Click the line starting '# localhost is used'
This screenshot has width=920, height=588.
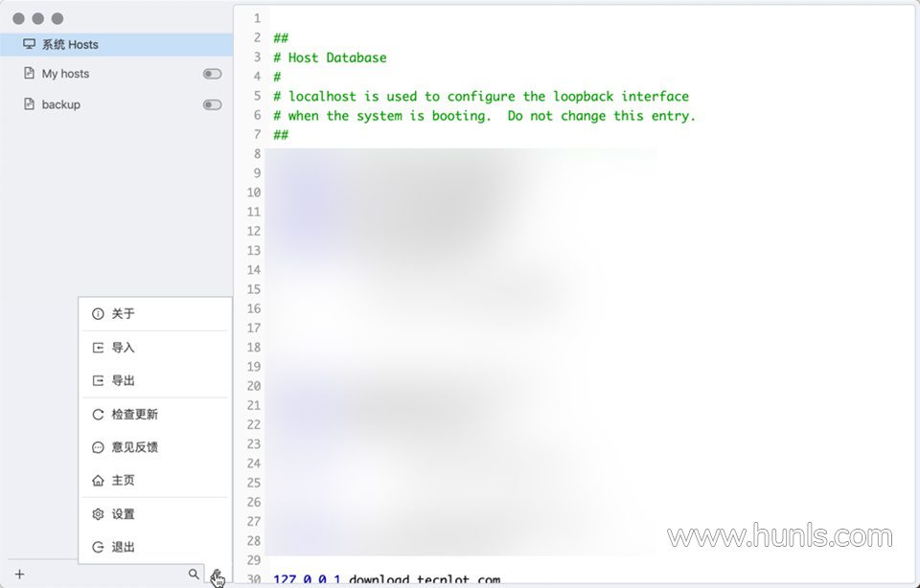(x=481, y=96)
